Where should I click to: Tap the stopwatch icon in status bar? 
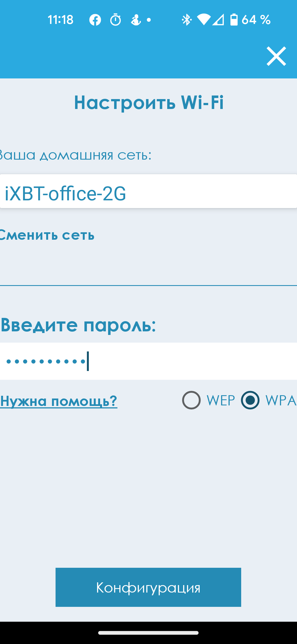(x=116, y=20)
